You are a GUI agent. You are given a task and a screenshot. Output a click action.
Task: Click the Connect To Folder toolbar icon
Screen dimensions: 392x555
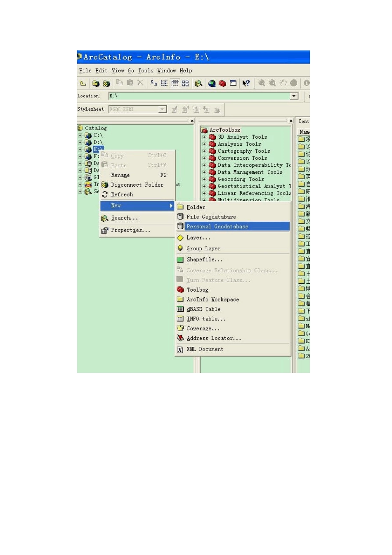[96, 83]
